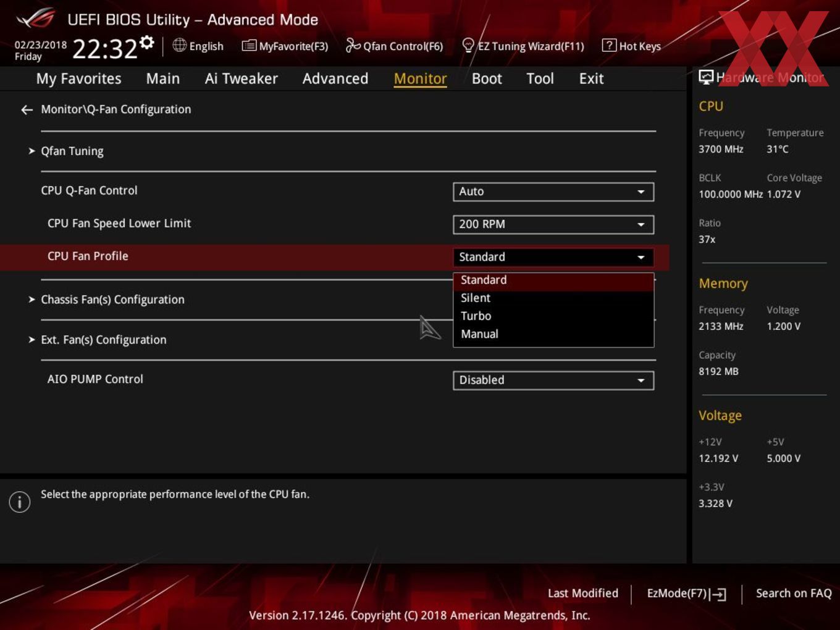Screen dimensions: 840x630
Task: Click the date 02/23/2018
Action: (x=41, y=45)
